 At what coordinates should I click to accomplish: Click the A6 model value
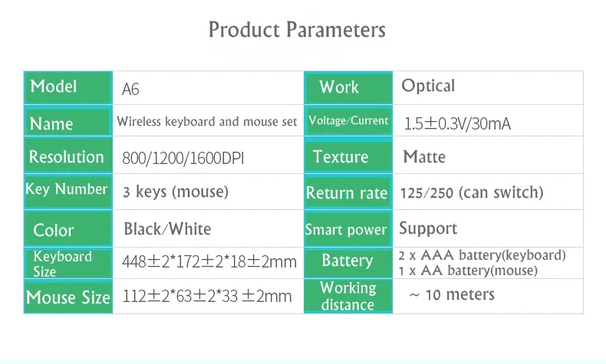click(130, 89)
